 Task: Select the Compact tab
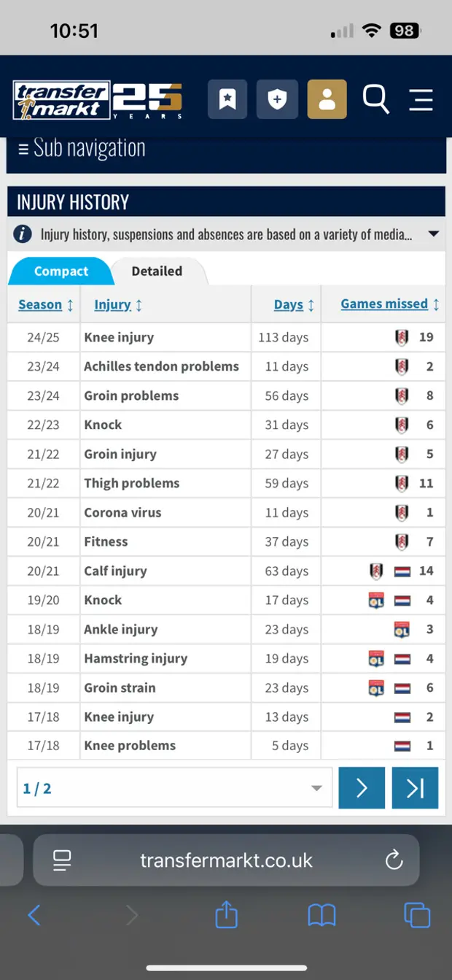click(61, 271)
